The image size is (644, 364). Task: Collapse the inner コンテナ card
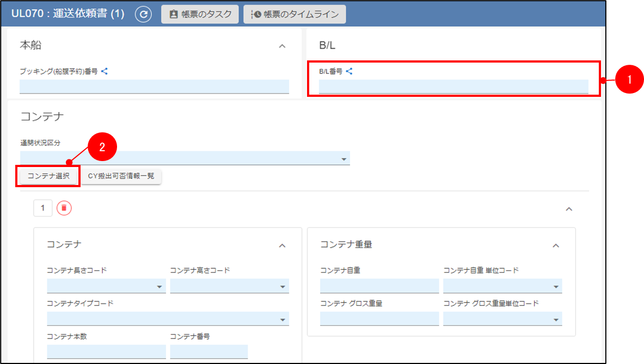point(282,246)
